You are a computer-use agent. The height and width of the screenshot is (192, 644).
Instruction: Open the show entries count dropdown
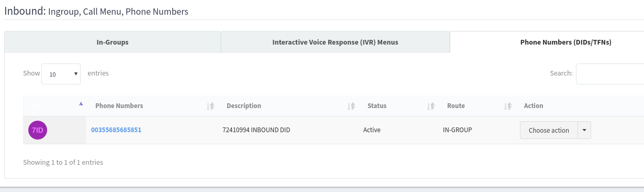point(61,74)
